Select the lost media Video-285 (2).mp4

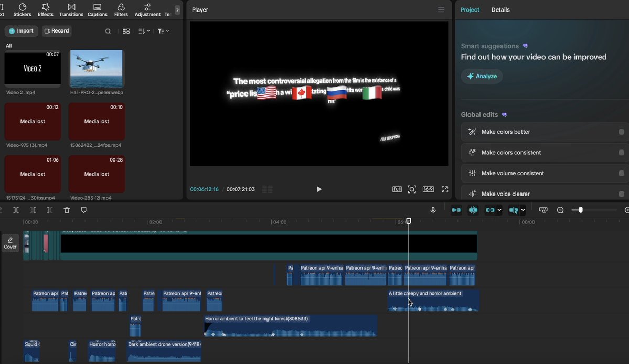coord(97,174)
